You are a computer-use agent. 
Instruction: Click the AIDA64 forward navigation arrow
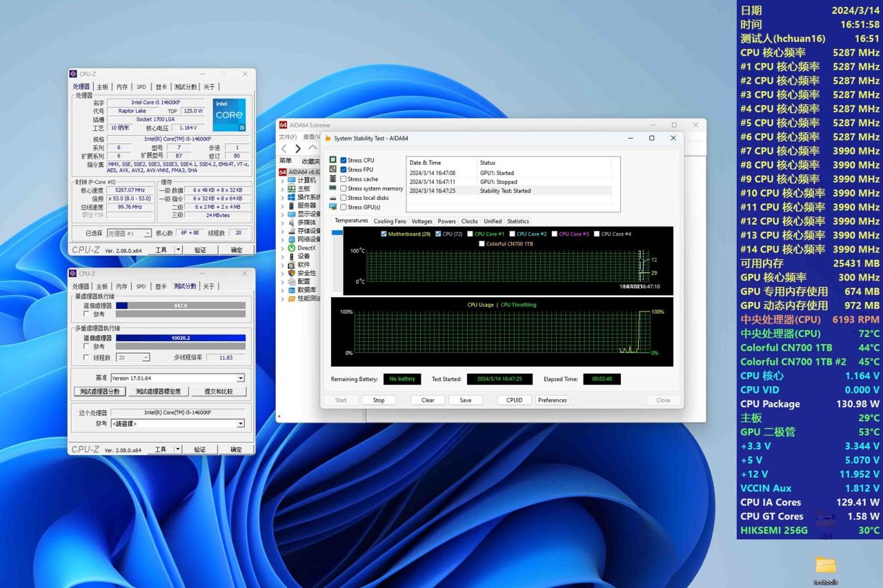[298, 148]
